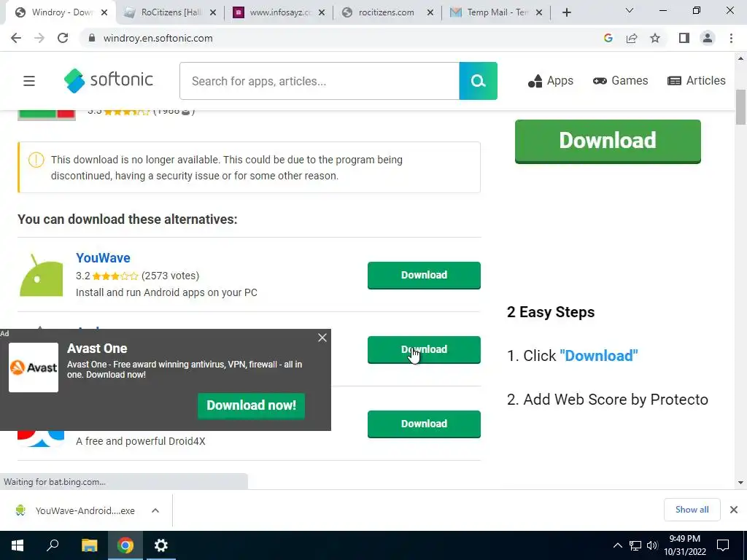Click the blue search magnifier button

point(479,81)
